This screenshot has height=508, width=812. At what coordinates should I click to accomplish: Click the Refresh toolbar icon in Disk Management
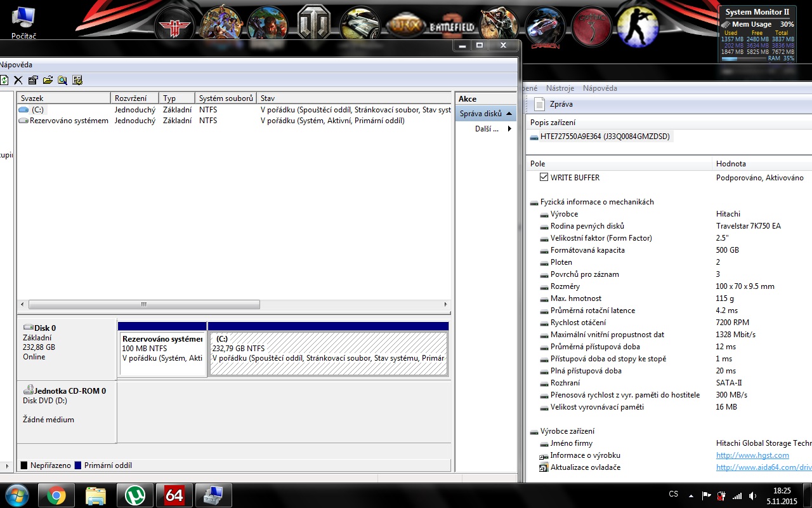(4, 80)
